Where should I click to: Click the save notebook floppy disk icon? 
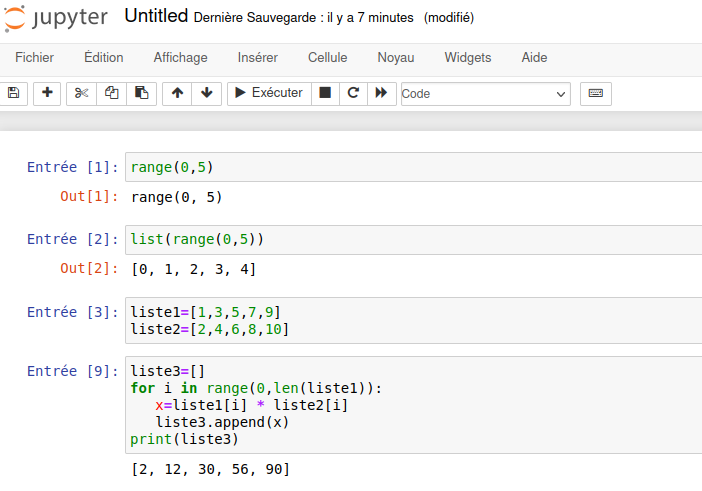click(x=13, y=93)
